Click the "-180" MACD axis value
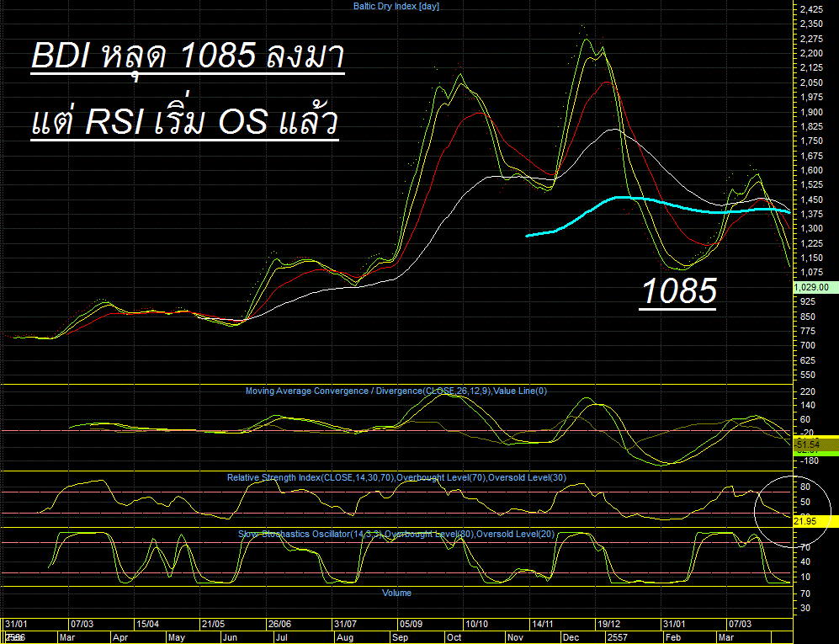This screenshot has height=644, width=839. 808,461
